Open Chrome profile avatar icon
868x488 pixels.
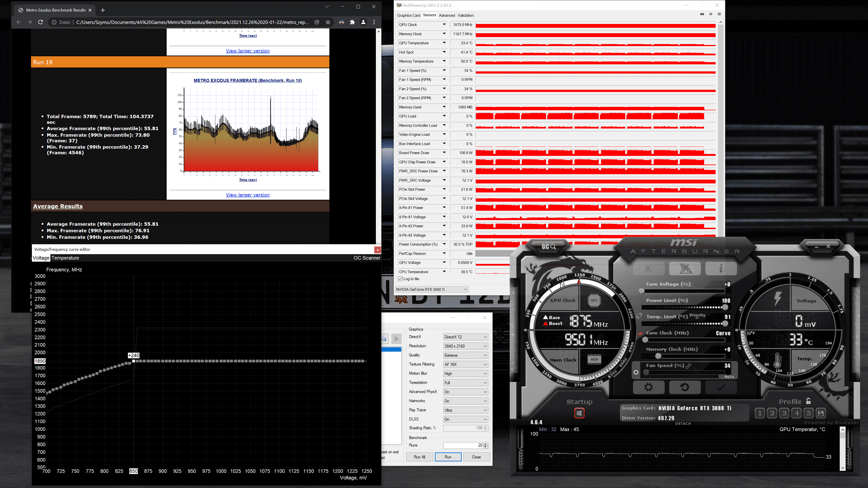[363, 22]
